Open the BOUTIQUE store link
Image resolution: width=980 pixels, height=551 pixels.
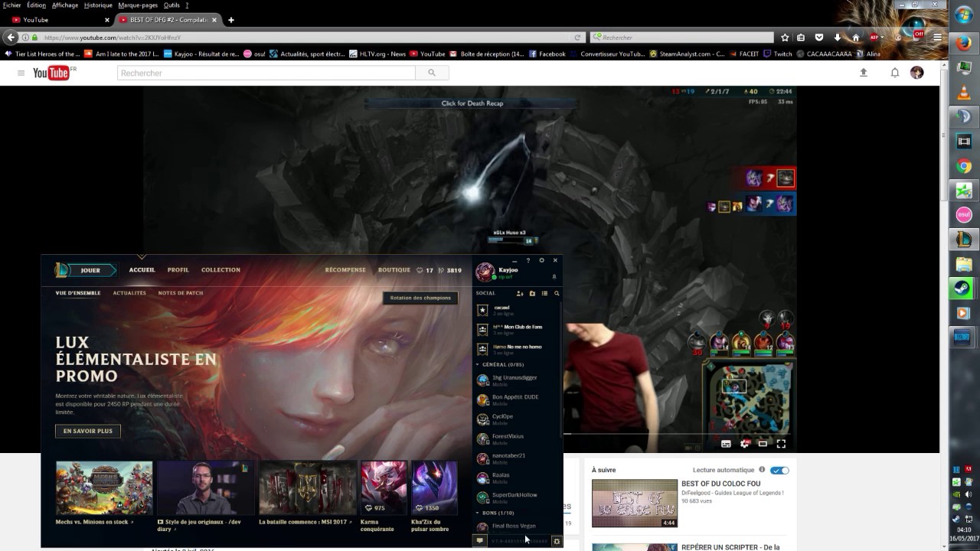coord(394,269)
